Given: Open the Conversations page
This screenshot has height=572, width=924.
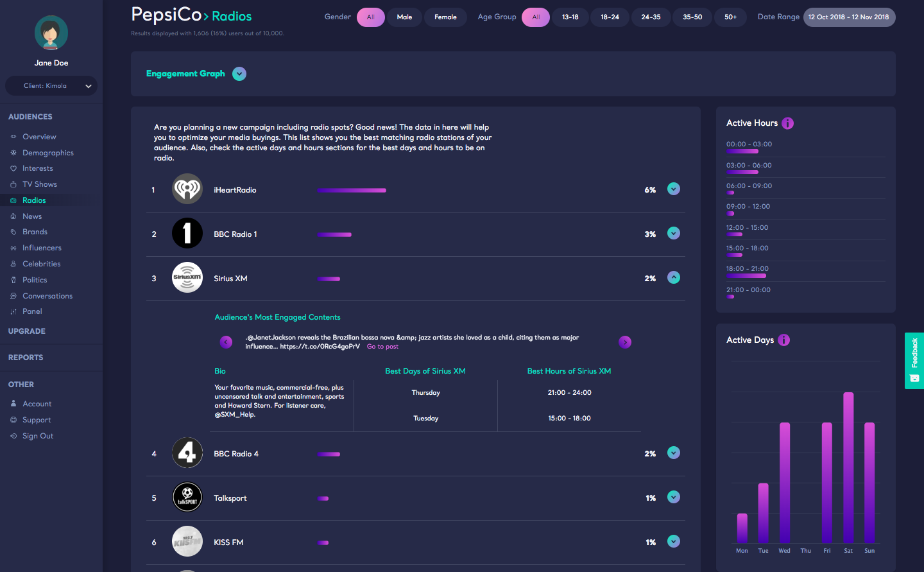Looking at the screenshot, I should pos(47,296).
